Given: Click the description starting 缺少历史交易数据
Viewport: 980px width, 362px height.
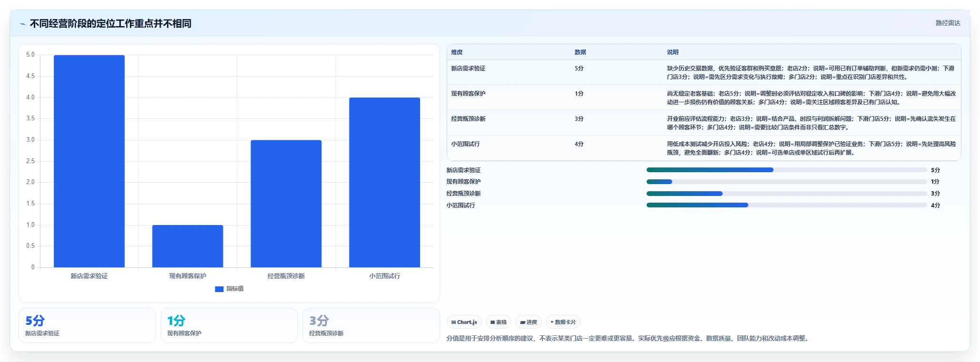Looking at the screenshot, I should pyautogui.click(x=811, y=73).
